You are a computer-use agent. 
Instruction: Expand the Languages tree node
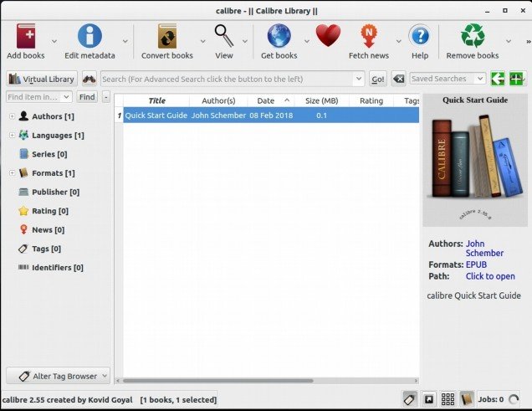pos(12,136)
